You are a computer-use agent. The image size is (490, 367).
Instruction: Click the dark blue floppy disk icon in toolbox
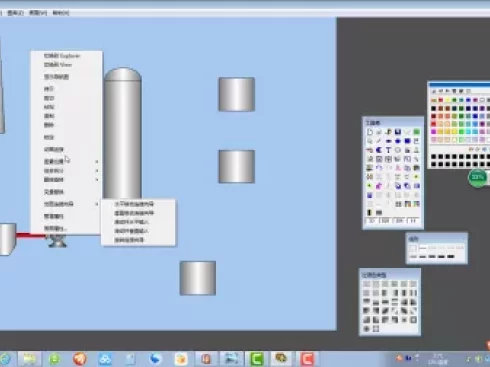[398, 132]
